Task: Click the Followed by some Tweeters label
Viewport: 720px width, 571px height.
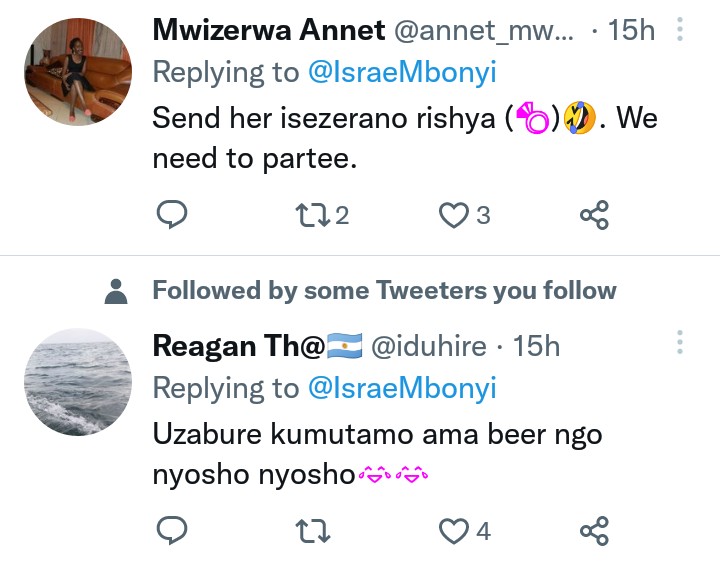Action: 384,291
